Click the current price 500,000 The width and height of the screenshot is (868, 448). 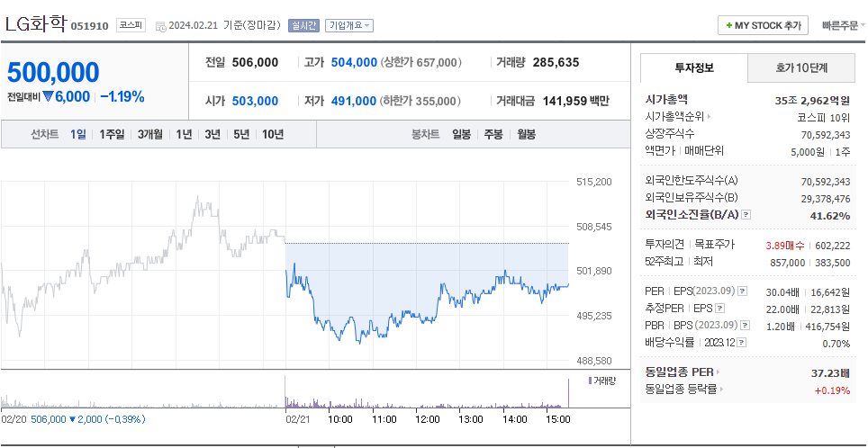53,73
